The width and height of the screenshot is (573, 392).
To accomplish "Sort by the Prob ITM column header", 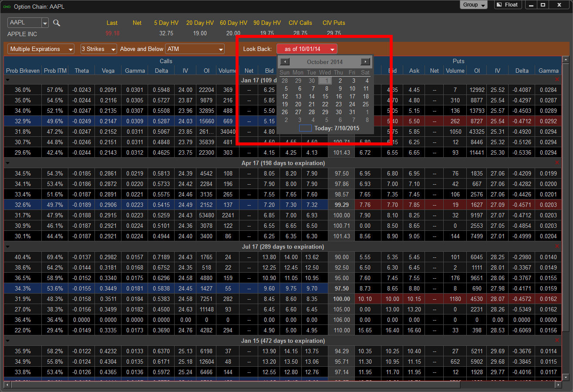I will pos(55,71).
